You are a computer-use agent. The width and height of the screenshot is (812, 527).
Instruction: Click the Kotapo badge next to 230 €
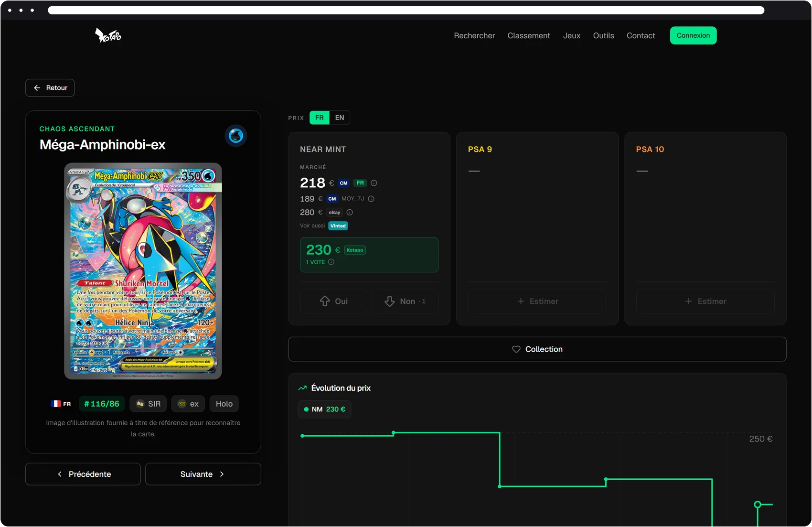click(x=355, y=250)
